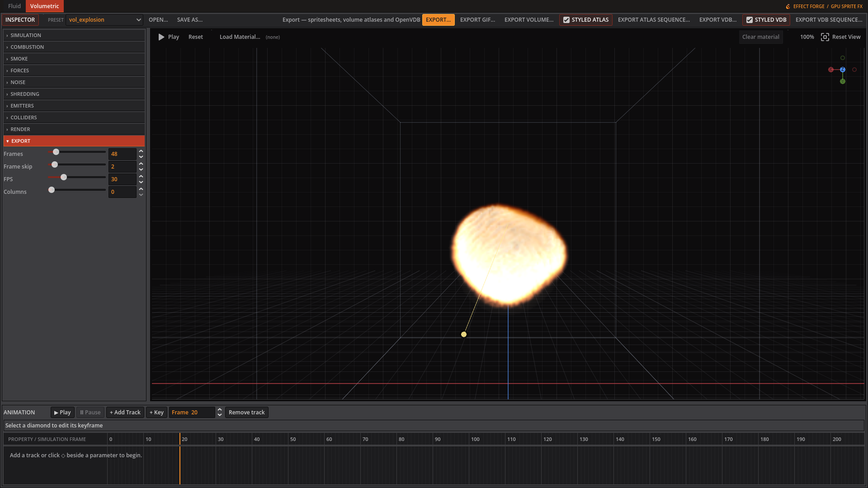Switch to the Fluid tab
868x488 pixels.
14,6
